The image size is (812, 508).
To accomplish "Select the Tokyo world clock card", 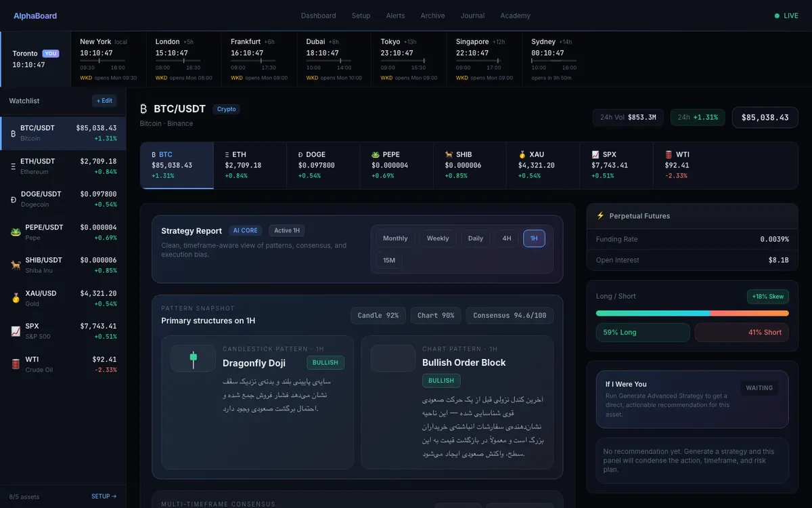I will pyautogui.click(x=409, y=59).
